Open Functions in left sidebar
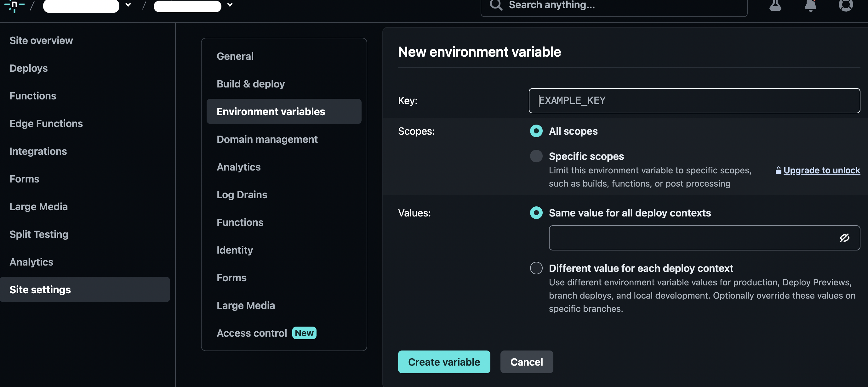Image resolution: width=868 pixels, height=387 pixels. [33, 96]
